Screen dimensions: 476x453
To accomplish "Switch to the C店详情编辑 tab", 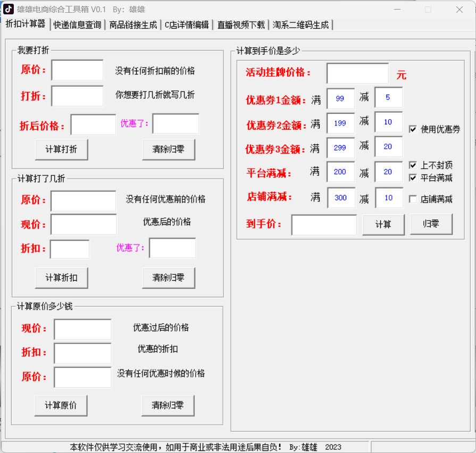I will (x=187, y=25).
